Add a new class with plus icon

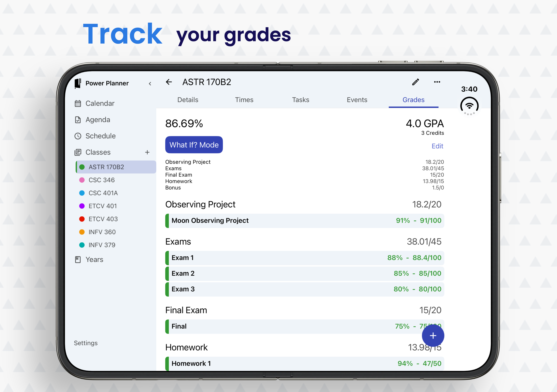147,152
